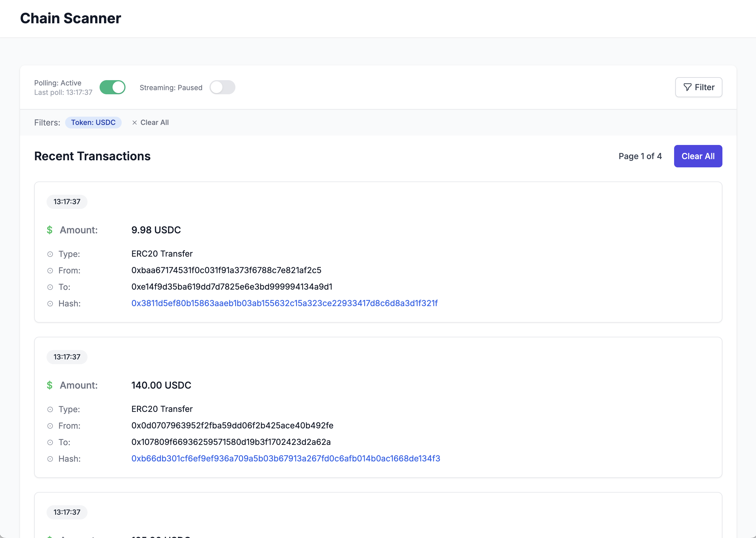This screenshot has width=756, height=538.
Task: Click the dollar icon beside the 9.98 USDC amount
Action: point(50,230)
